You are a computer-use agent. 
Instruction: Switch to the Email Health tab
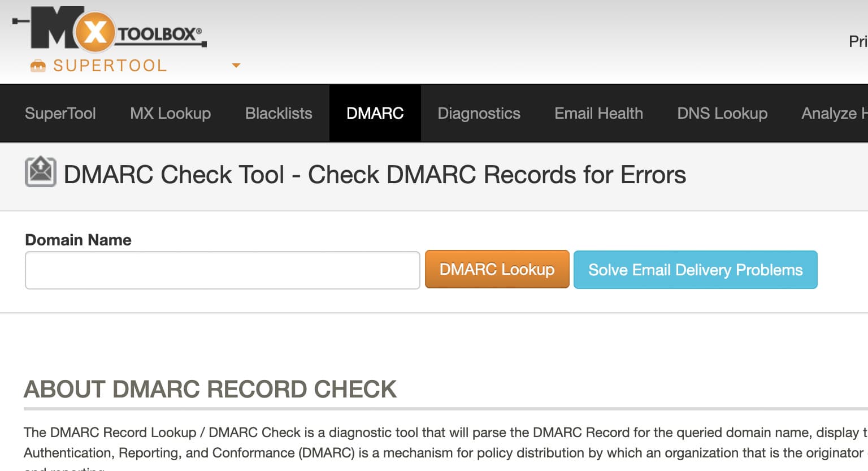pyautogui.click(x=598, y=113)
